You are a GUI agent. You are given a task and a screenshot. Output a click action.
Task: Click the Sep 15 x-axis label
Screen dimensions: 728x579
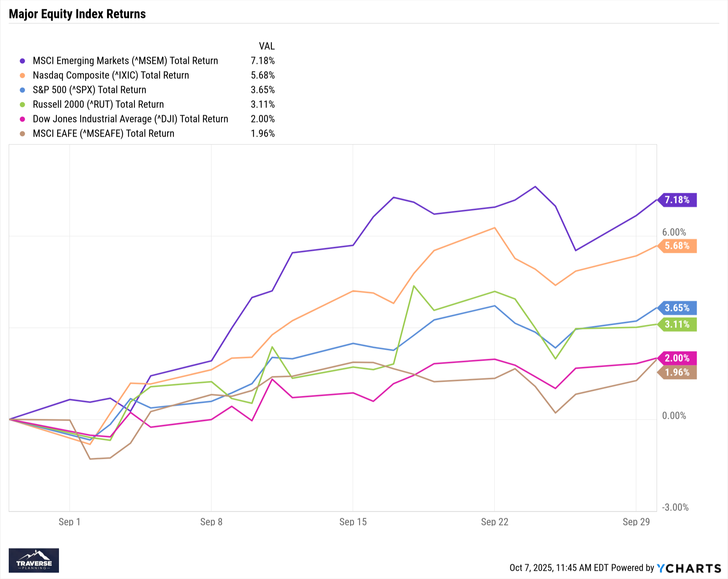point(353,522)
